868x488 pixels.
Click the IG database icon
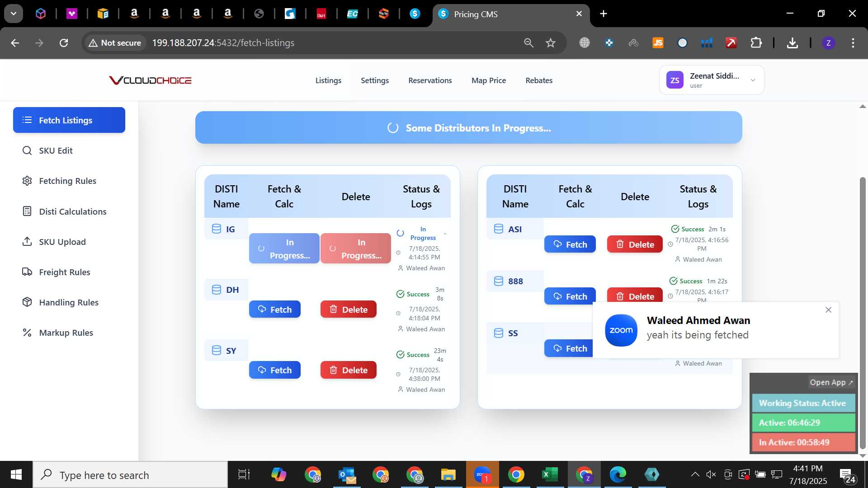(x=217, y=229)
